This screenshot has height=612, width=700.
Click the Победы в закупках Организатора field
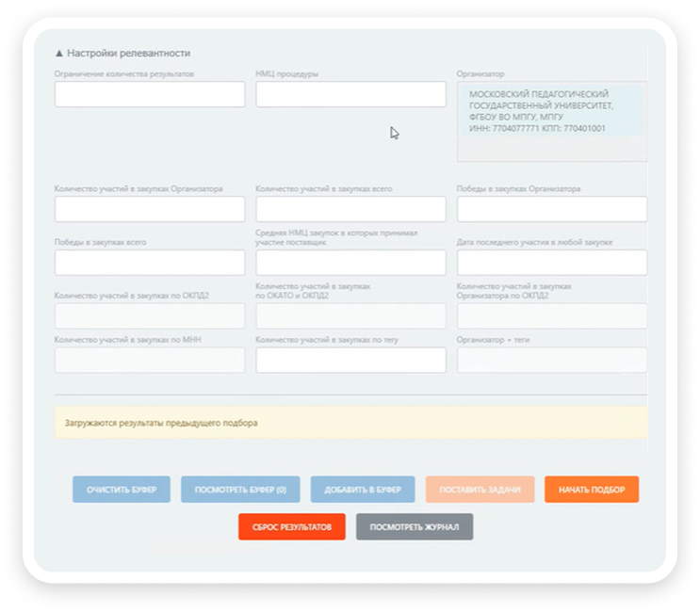[551, 209]
